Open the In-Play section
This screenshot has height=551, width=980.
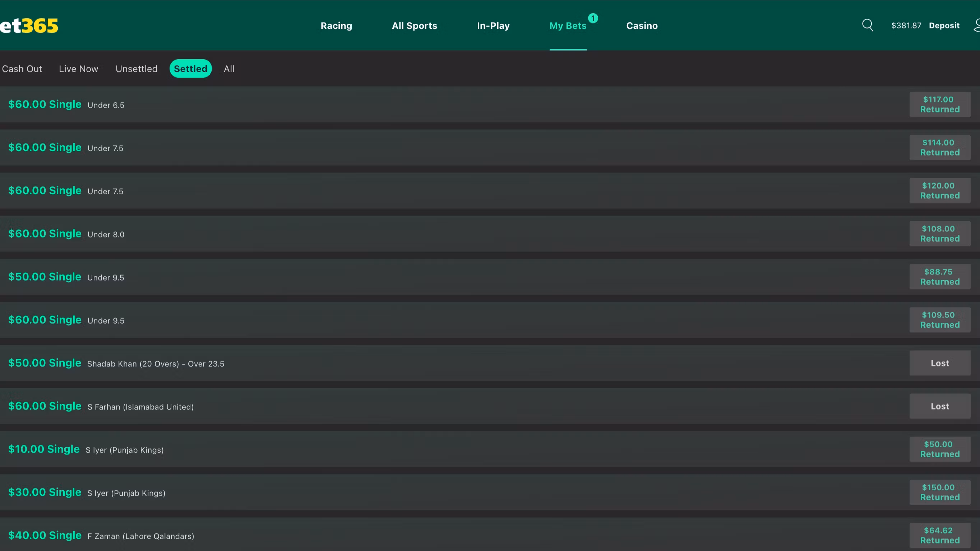(x=493, y=26)
